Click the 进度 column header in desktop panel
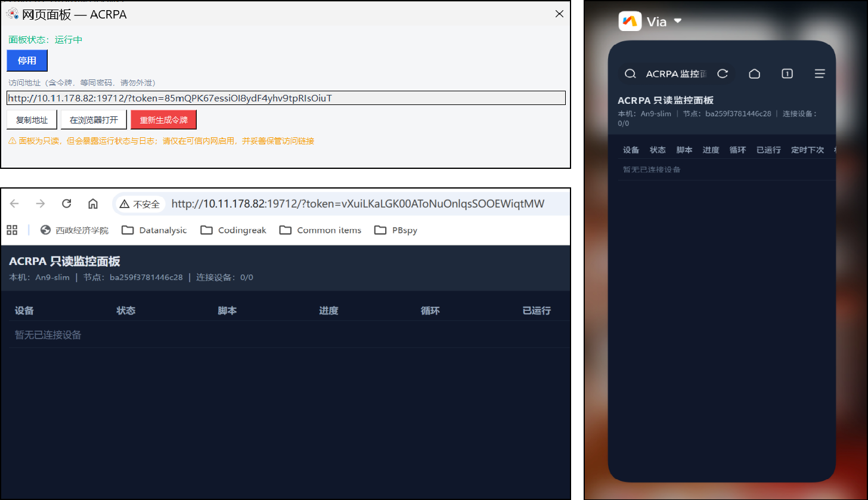 pos(328,311)
